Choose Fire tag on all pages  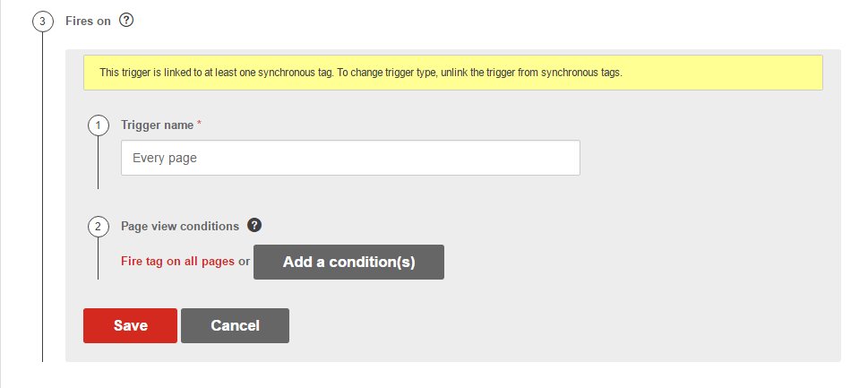[x=177, y=262]
